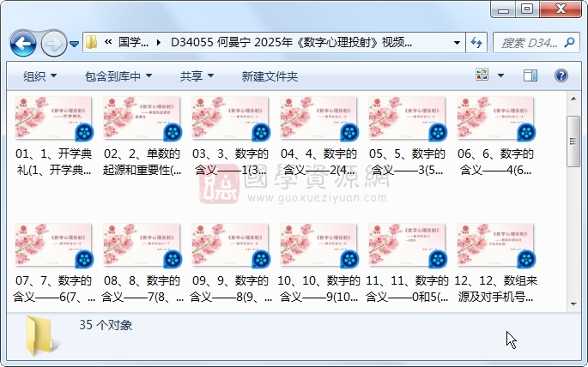Open the 共享 menu
The width and height of the screenshot is (588, 367).
coord(197,76)
